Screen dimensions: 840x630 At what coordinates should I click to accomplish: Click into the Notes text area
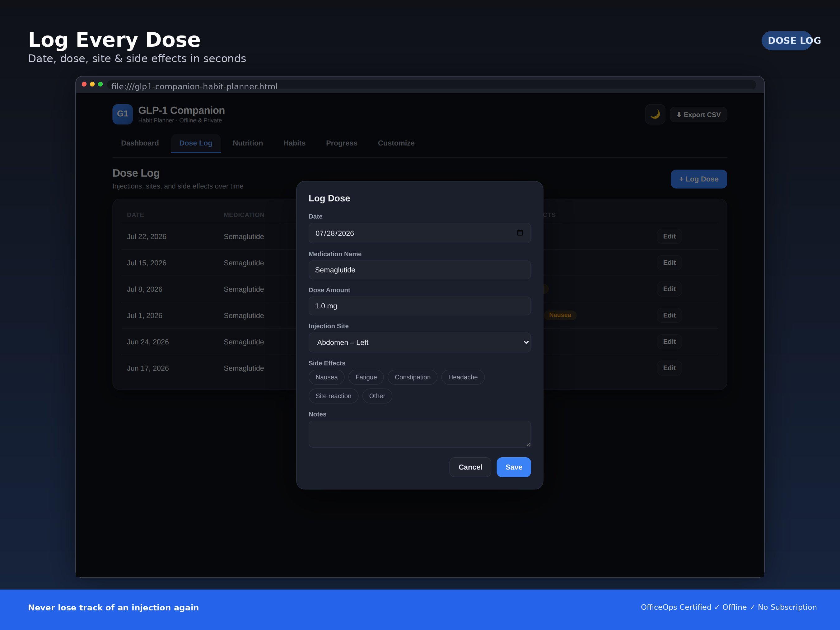tap(420, 434)
